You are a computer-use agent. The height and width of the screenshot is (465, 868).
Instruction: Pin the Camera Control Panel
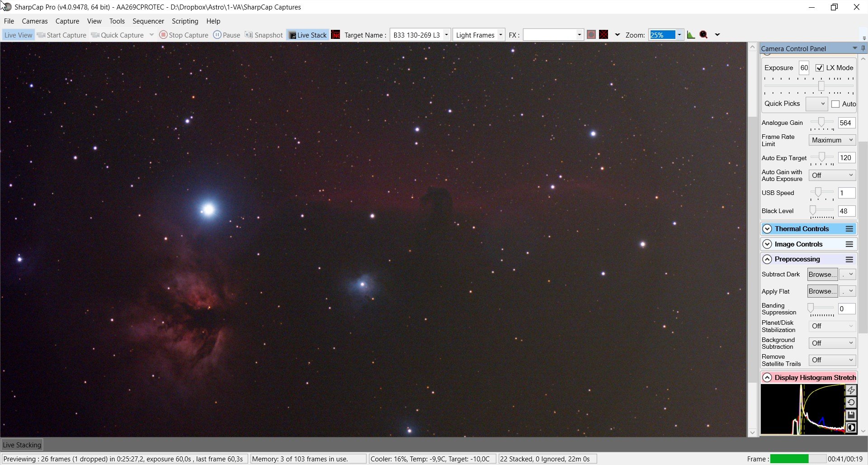[863, 48]
